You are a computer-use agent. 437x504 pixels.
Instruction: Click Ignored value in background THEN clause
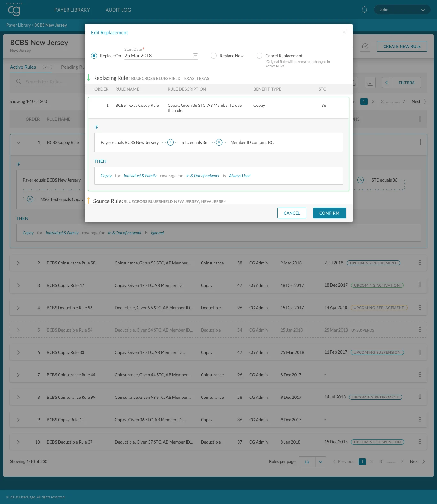point(157,233)
